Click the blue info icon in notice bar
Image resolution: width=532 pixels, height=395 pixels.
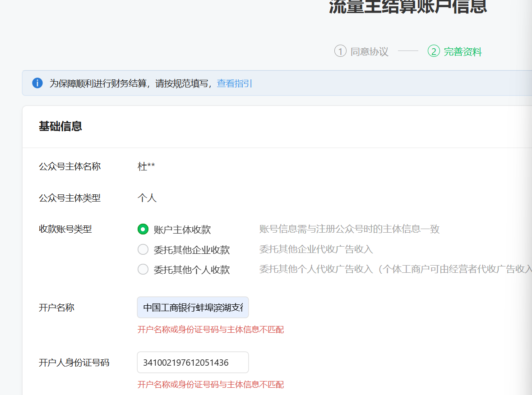coord(37,83)
